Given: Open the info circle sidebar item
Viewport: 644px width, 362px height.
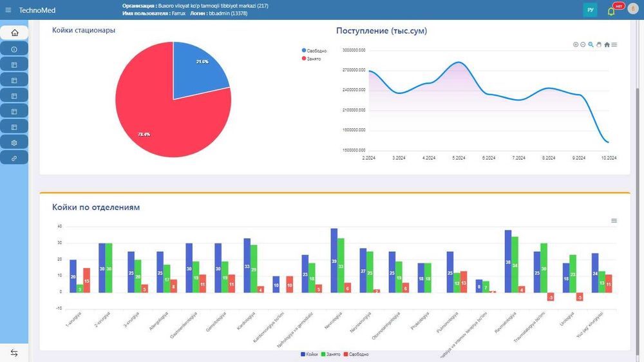Looking at the screenshot, I should click(x=14, y=49).
